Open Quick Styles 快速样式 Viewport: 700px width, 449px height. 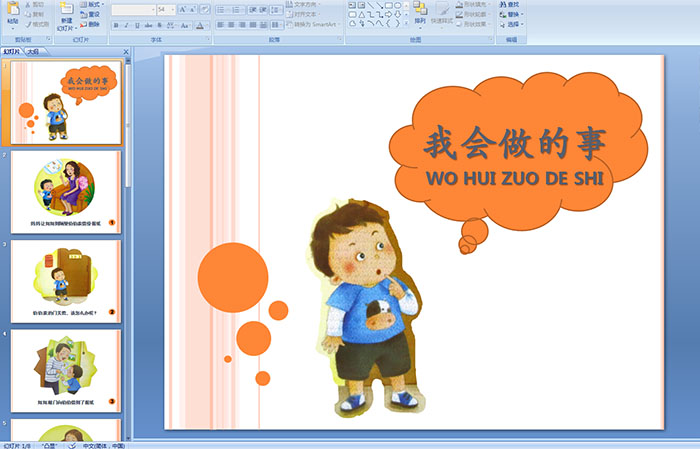442,13
